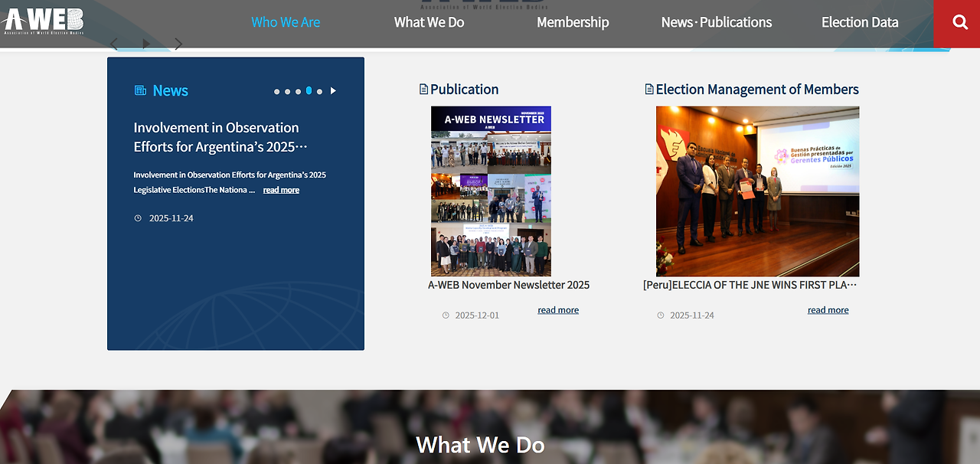Click the clock icon under the Peru article
The image size is (980, 464).
[x=661, y=315]
